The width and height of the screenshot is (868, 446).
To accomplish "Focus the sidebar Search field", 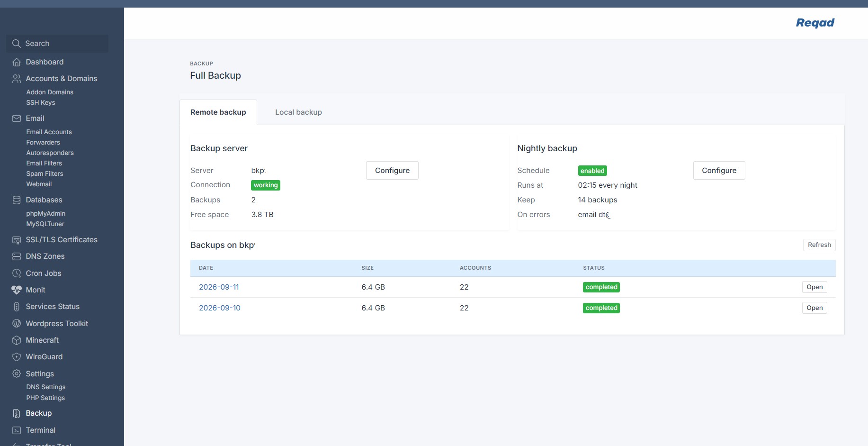I will (57, 44).
